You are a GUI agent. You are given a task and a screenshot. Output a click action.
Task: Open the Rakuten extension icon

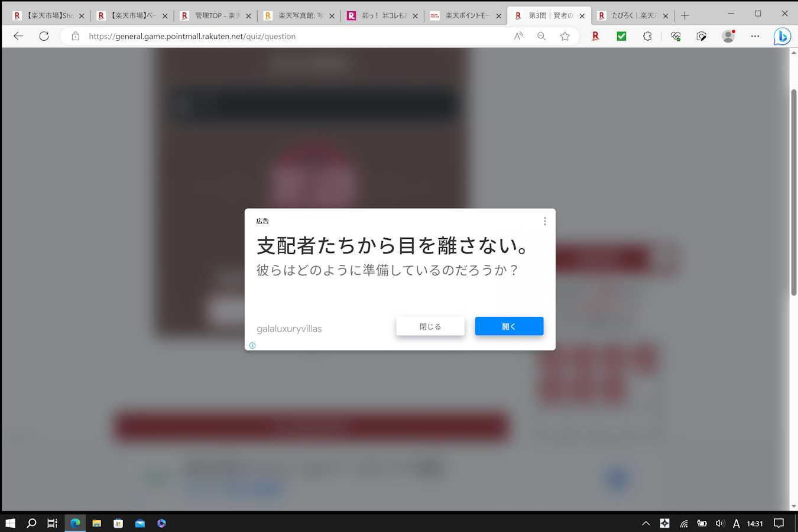point(595,36)
